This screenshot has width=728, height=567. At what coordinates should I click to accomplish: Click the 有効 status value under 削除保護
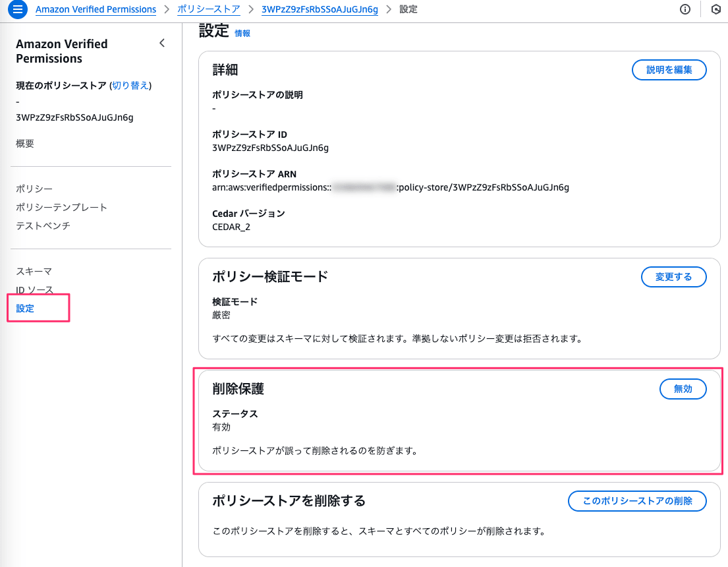(x=221, y=427)
